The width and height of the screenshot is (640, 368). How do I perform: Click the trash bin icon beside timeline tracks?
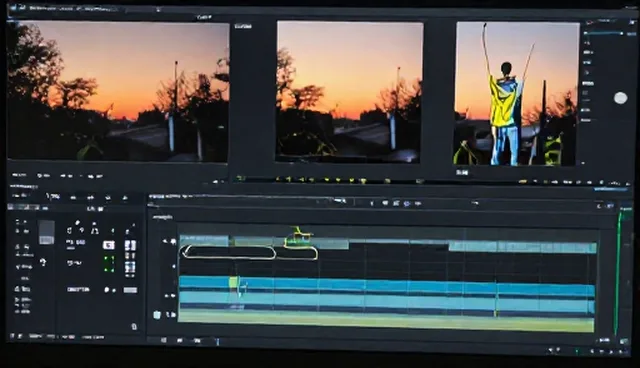click(x=157, y=315)
